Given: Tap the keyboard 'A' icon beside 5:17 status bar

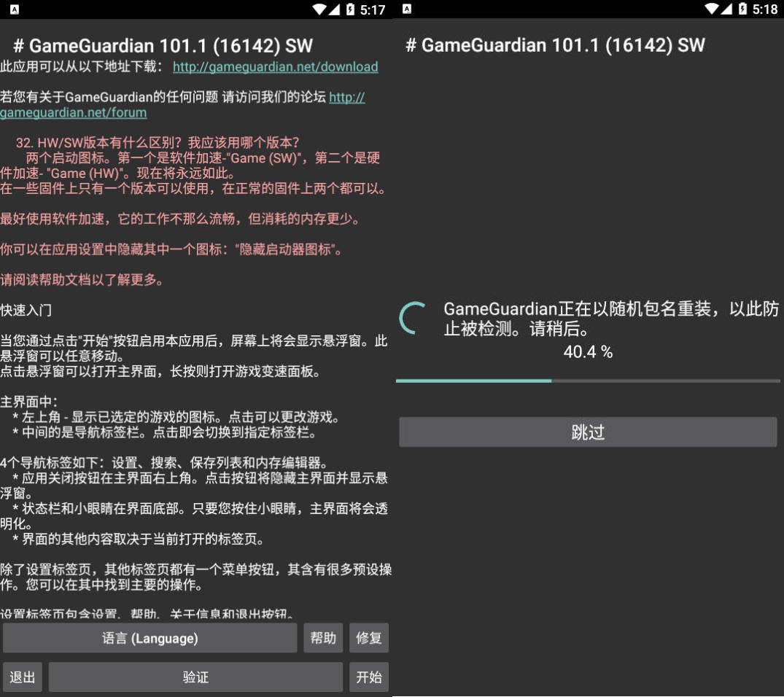Looking at the screenshot, I should [15, 9].
